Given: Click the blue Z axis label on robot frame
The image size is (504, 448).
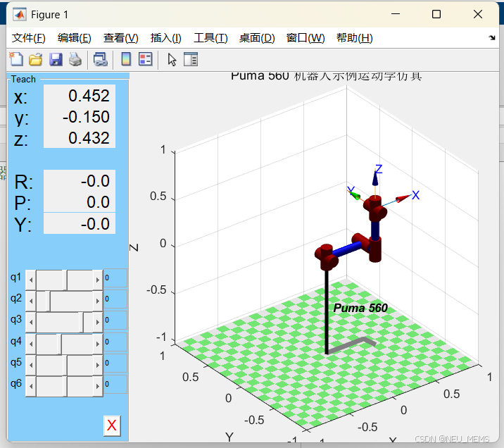Looking at the screenshot, I should point(379,169).
